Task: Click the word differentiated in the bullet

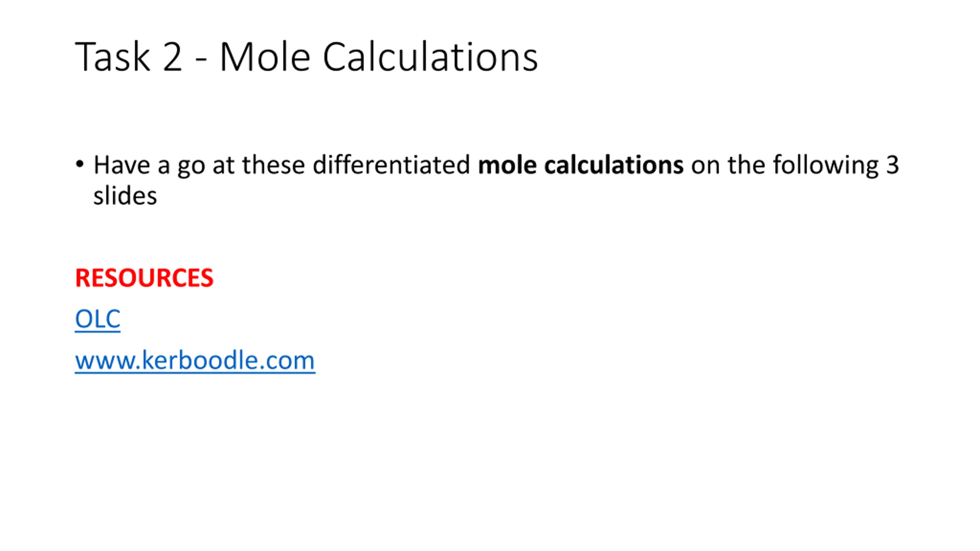Action: tap(392, 165)
